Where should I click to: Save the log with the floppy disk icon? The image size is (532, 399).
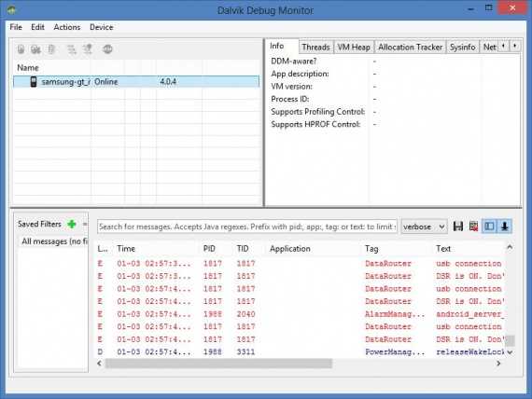pyautogui.click(x=458, y=227)
